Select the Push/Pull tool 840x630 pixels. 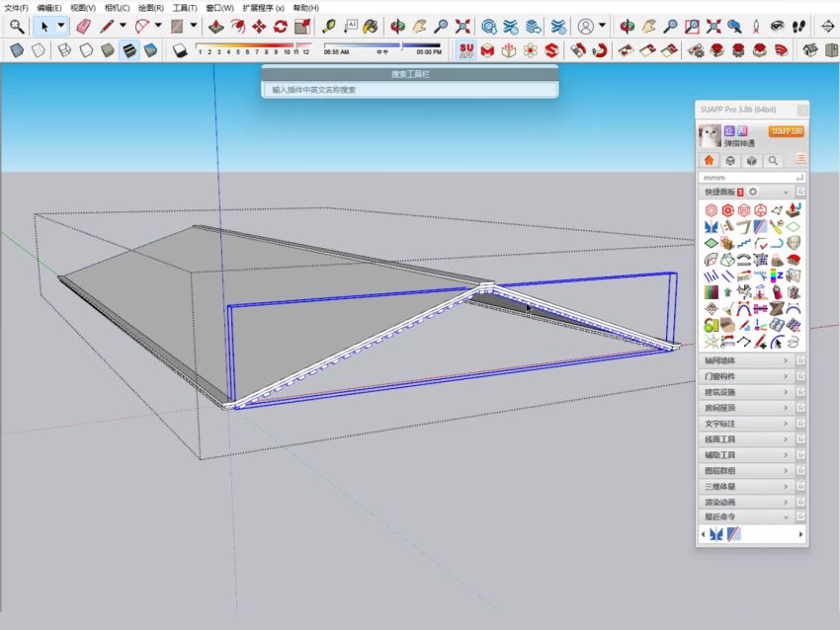tap(215, 27)
